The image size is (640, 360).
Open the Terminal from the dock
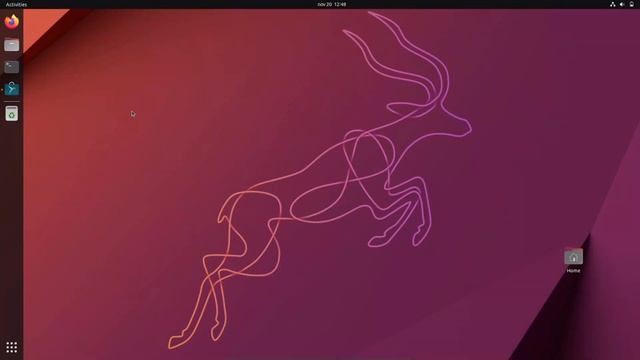click(x=11, y=67)
